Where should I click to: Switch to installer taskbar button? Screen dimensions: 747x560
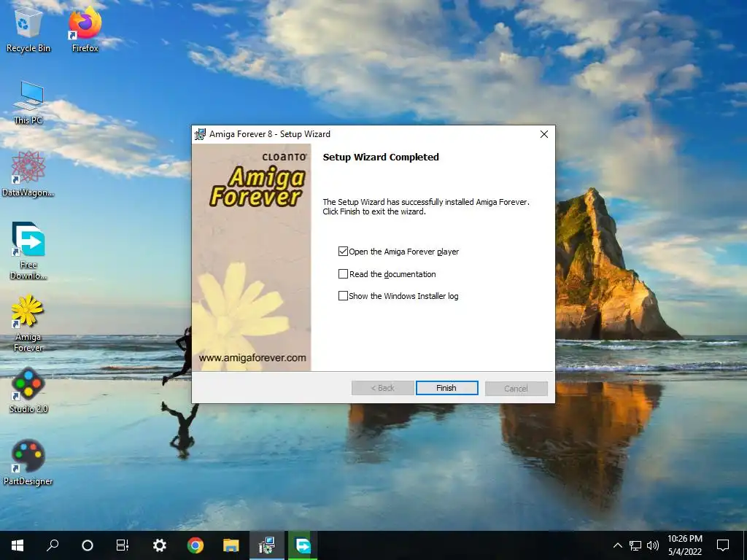coord(267,545)
